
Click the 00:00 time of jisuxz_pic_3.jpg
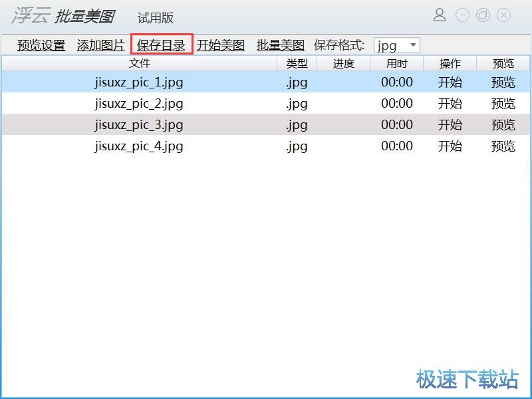(x=397, y=124)
